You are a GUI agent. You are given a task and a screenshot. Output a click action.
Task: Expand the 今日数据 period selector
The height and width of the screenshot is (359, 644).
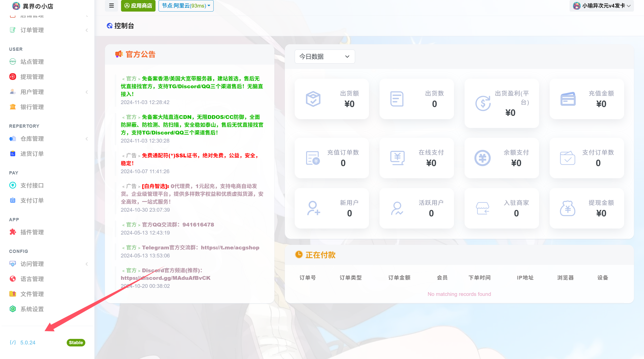pos(324,57)
